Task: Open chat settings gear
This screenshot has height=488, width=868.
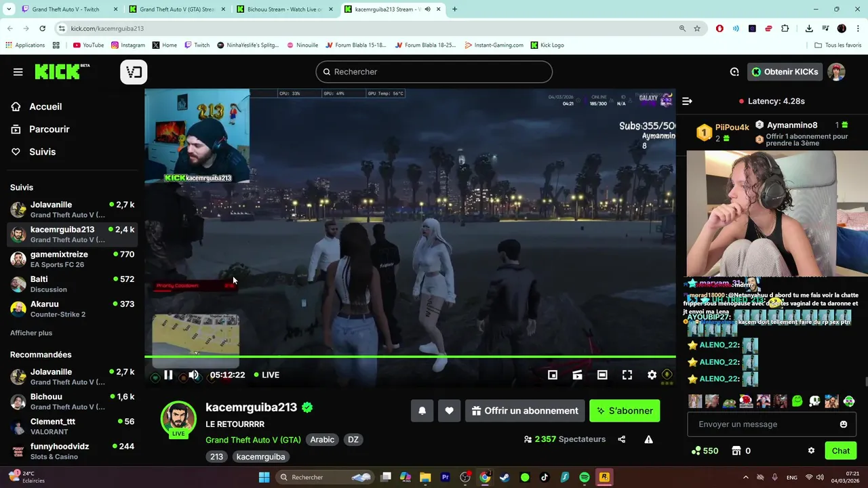Action: pyautogui.click(x=811, y=451)
